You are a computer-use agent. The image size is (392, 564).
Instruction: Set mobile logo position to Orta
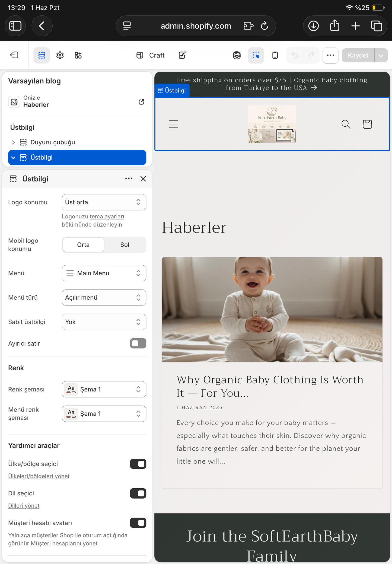point(83,245)
